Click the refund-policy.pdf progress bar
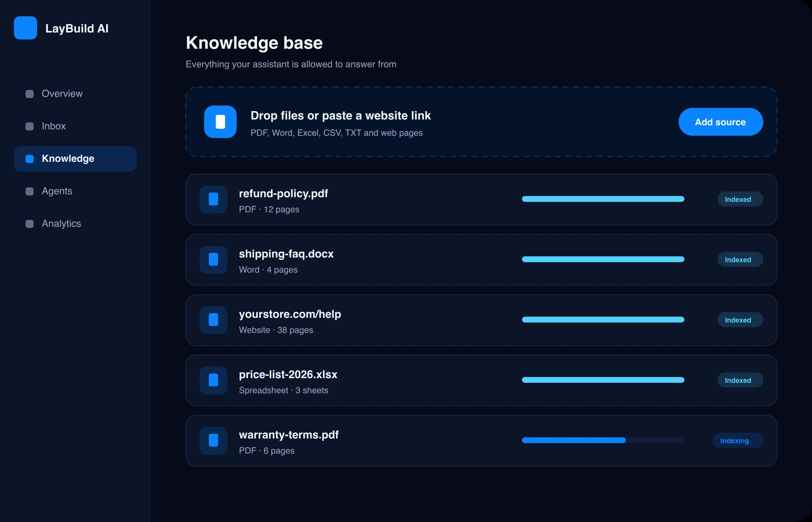 pyautogui.click(x=603, y=199)
